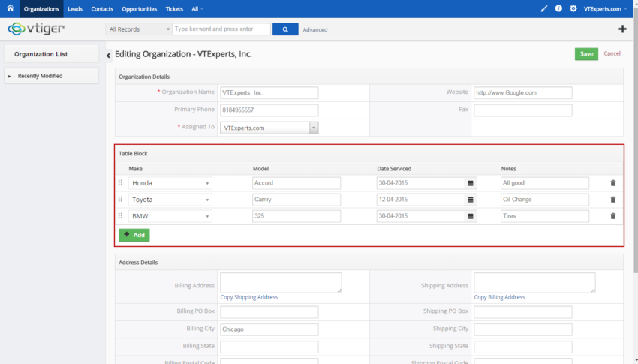Image resolution: width=638 pixels, height=364 pixels.
Task: Delete the Toyota row with trash icon
Action: [612, 200]
